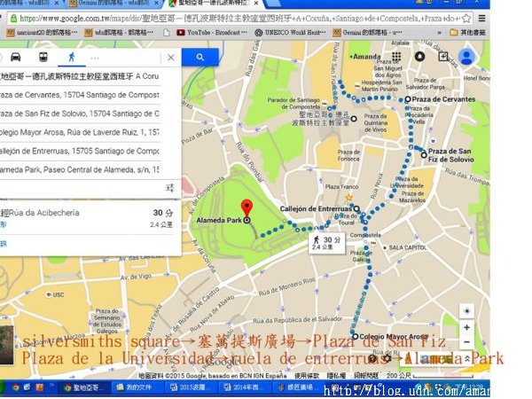Click the cathedral waypoint marker

(x=354, y=119)
